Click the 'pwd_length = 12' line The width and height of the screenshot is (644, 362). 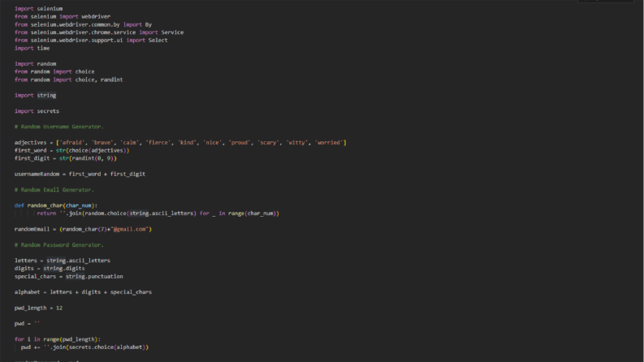pos(39,308)
